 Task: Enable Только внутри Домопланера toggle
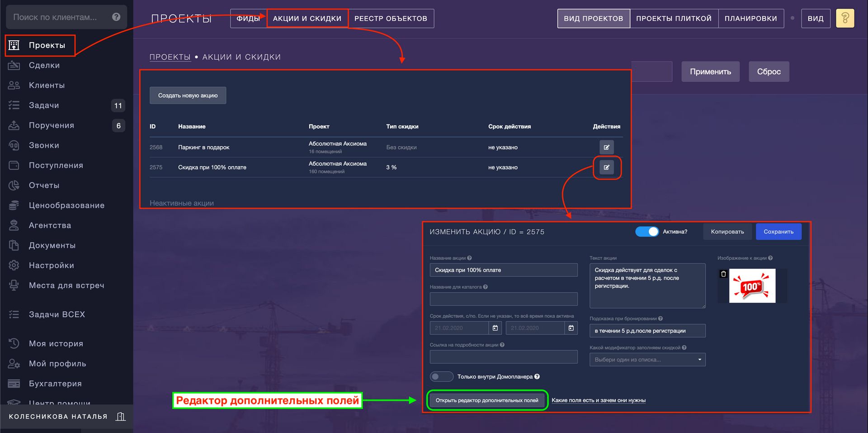click(441, 376)
